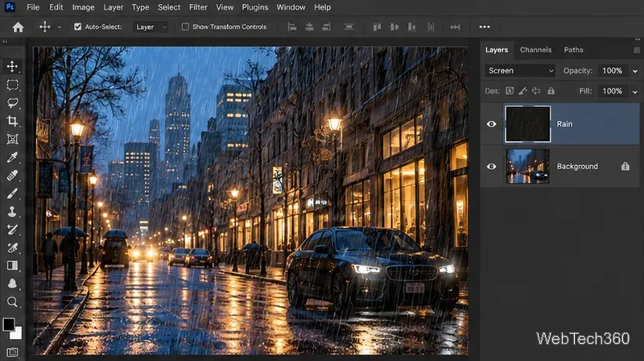This screenshot has width=644, height=361.
Task: Open the Layers panel menu icon
Action: pyautogui.click(x=636, y=50)
